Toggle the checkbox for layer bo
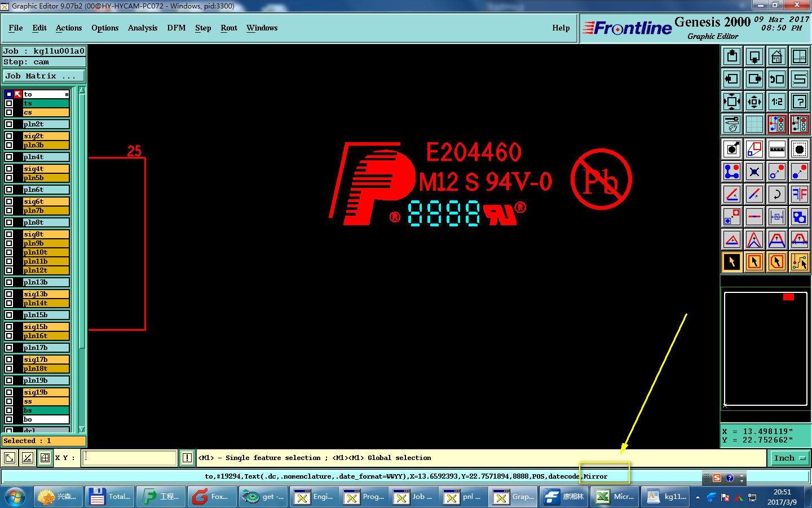Screen dimensions: 812x508 [x=9, y=419]
